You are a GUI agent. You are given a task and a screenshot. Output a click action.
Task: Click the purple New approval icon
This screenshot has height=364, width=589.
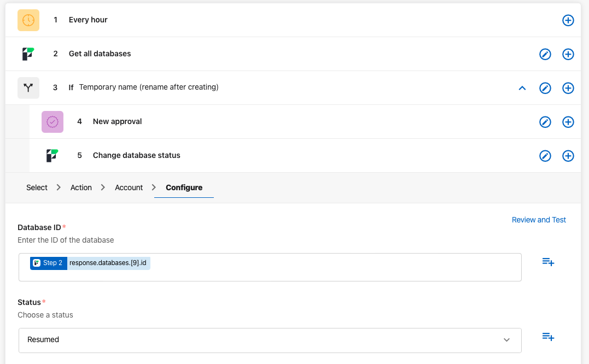coord(52,122)
